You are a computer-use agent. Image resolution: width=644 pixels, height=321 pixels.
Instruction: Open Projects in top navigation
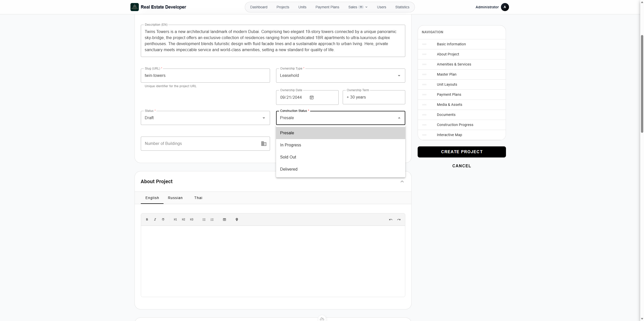pos(283,7)
